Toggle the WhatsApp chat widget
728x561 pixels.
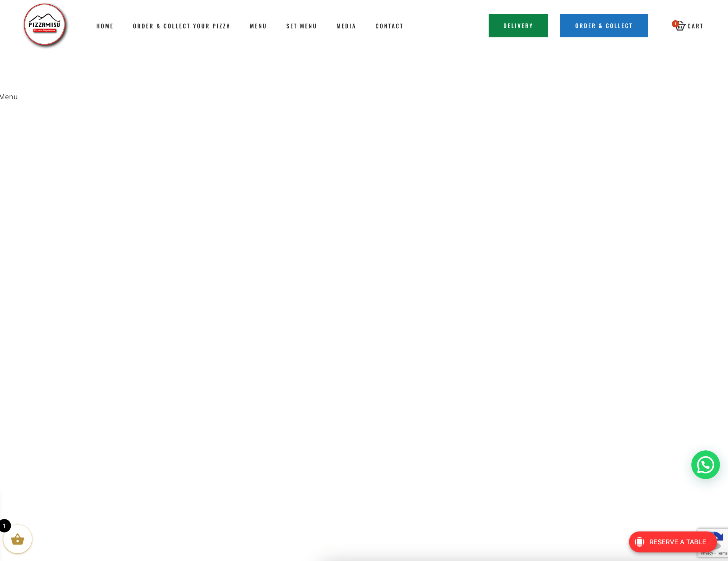click(x=706, y=464)
